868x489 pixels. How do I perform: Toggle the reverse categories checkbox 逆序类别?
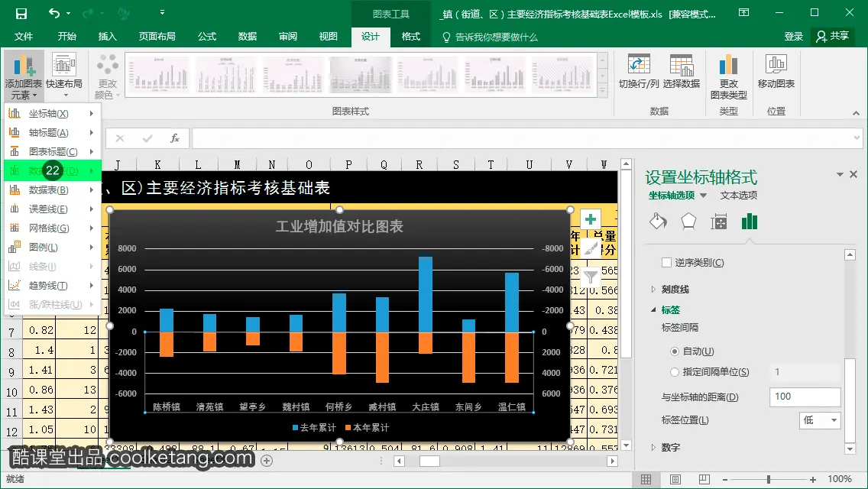click(x=666, y=263)
